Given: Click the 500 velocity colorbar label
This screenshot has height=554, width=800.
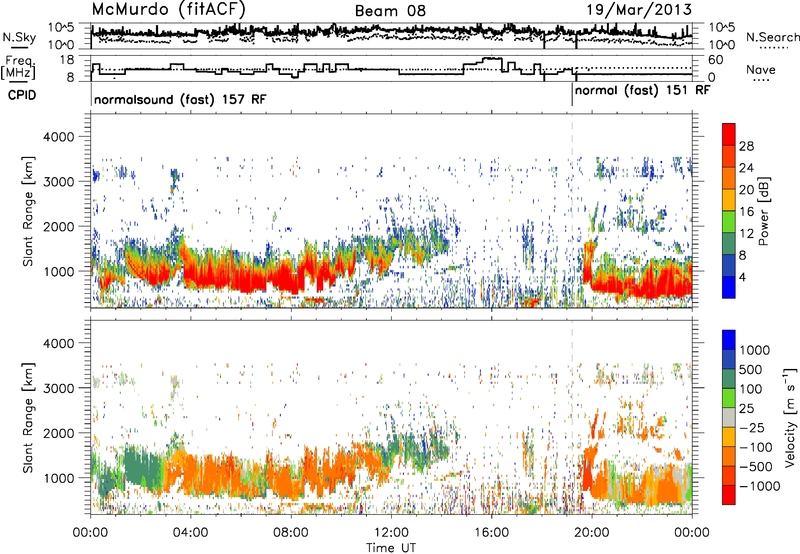Looking at the screenshot, I should coord(751,370).
